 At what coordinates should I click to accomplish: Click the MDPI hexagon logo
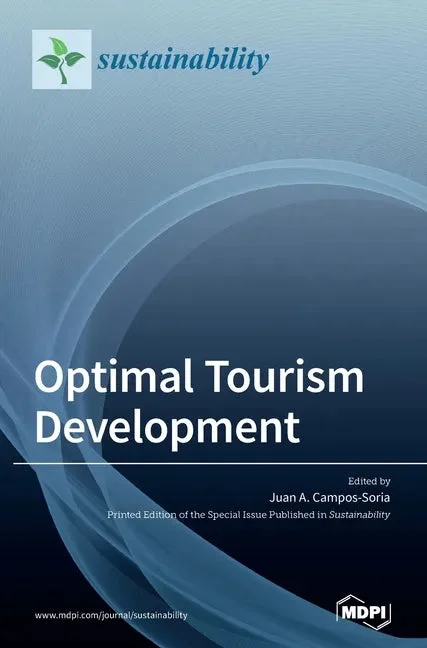[363, 613]
